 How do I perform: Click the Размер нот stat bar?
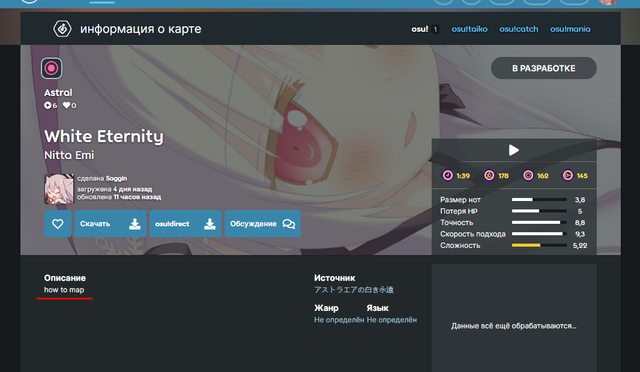tap(539, 200)
